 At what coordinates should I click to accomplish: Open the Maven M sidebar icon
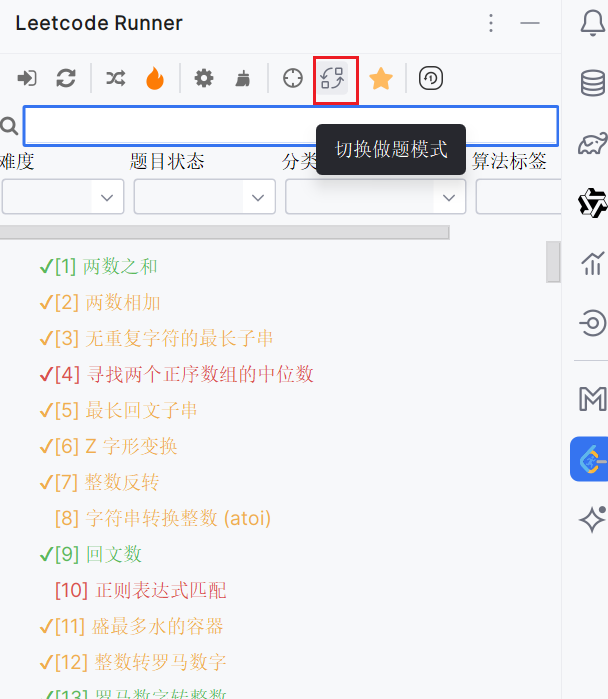coord(593,399)
